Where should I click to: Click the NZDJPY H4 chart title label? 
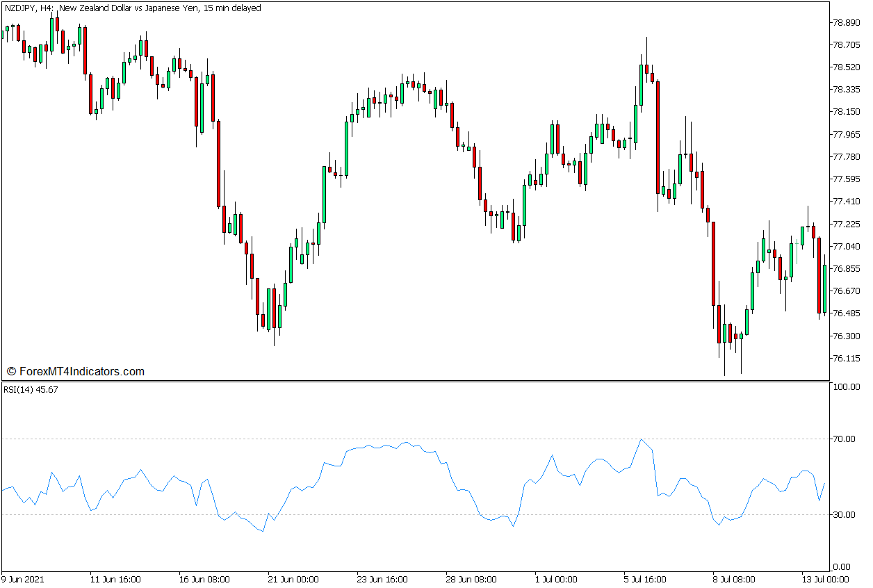pyautogui.click(x=132, y=8)
